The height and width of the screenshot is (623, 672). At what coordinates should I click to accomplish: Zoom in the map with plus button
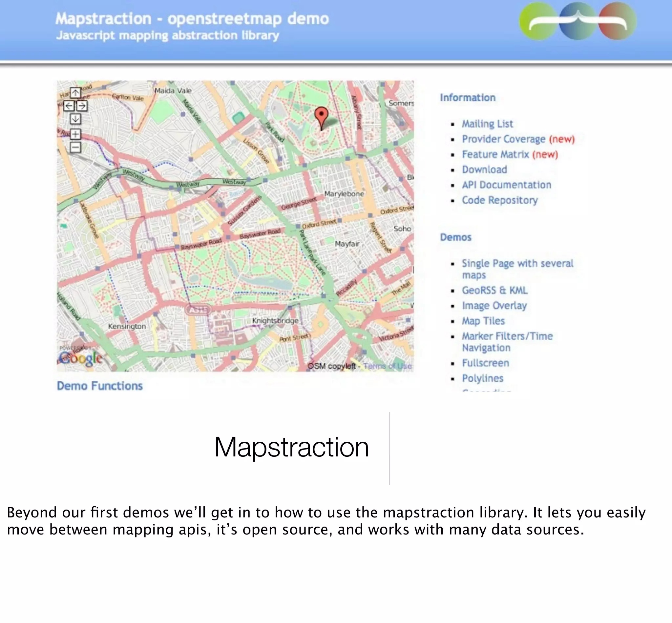(75, 134)
